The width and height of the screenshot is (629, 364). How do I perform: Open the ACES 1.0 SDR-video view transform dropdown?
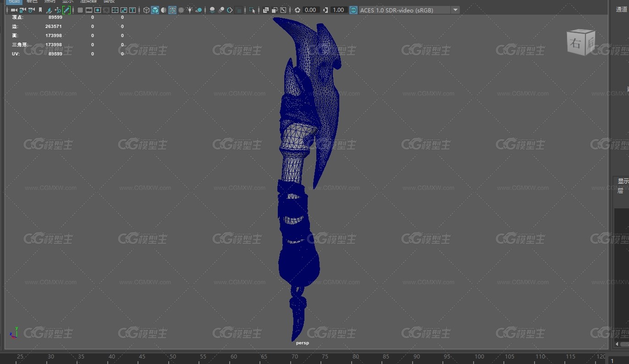coord(409,10)
